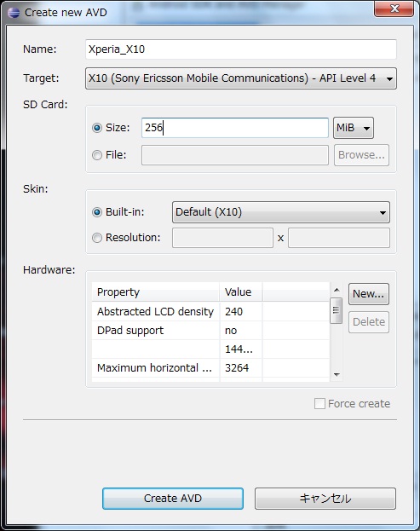
Task: Click the キャンセル button
Action: click(325, 498)
